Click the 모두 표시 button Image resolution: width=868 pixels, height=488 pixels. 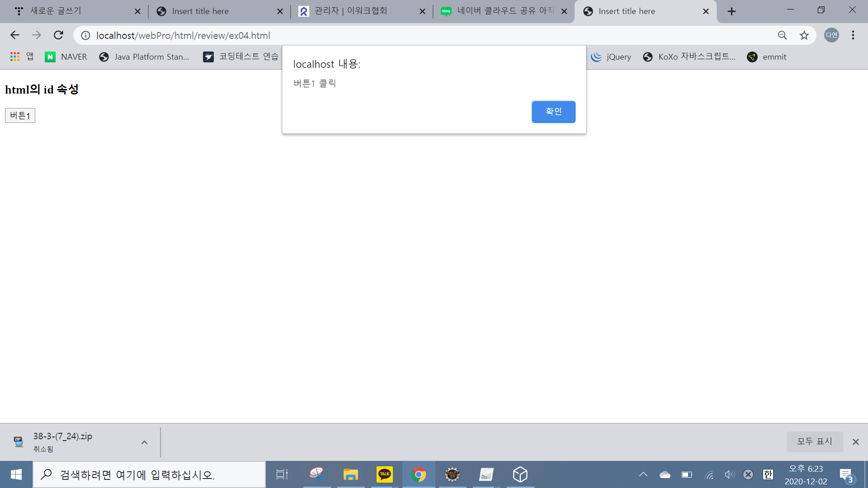(814, 441)
